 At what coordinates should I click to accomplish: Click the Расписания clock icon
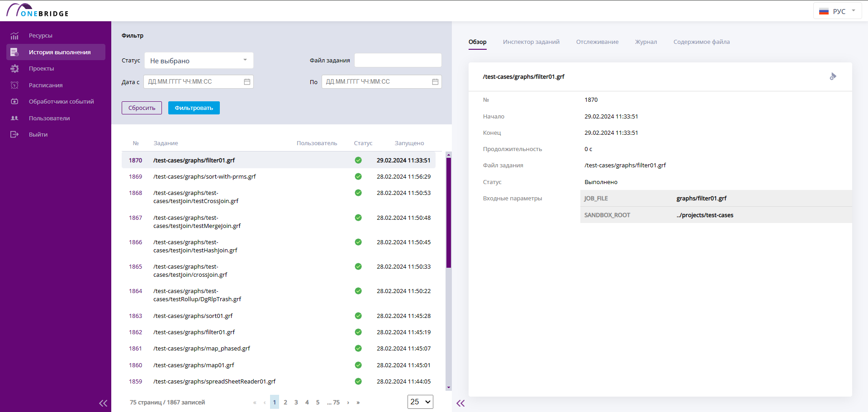[14, 85]
